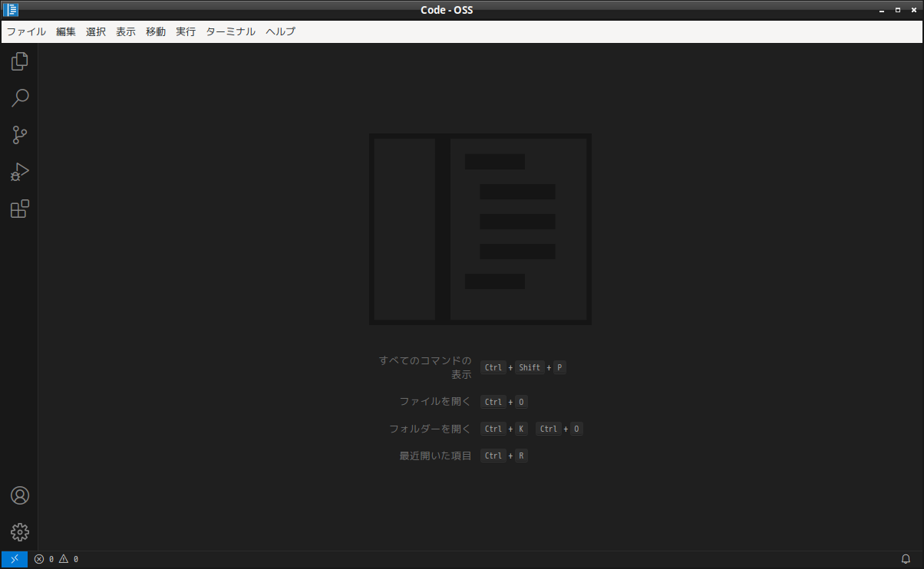
Task: Click the warnings indicator in the status bar
Action: point(68,558)
